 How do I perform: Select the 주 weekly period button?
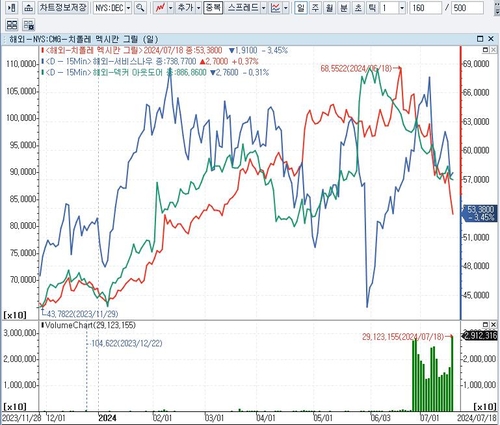(x=315, y=8)
